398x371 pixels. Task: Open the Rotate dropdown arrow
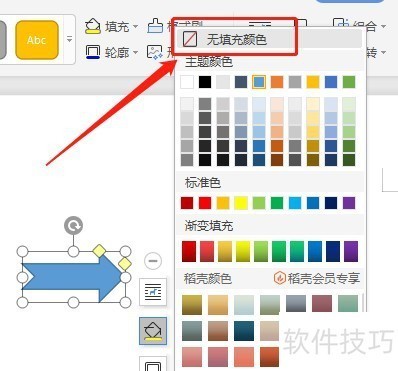click(x=383, y=52)
